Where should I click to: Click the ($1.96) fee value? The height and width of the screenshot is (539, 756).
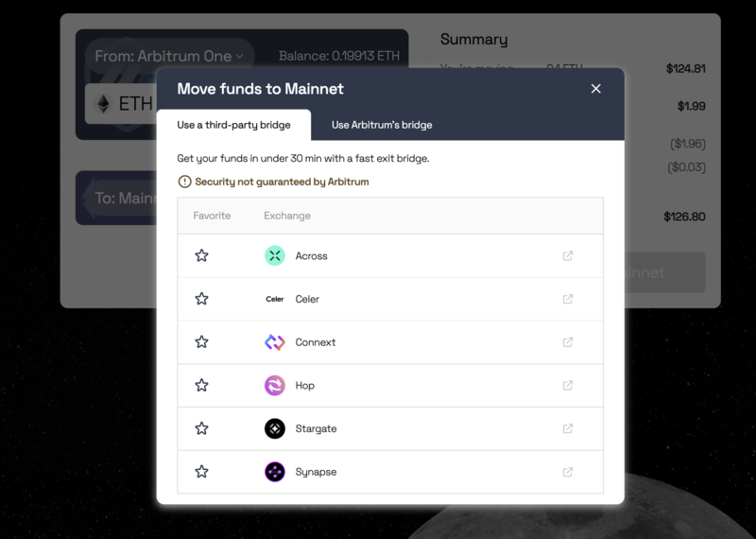(x=688, y=144)
